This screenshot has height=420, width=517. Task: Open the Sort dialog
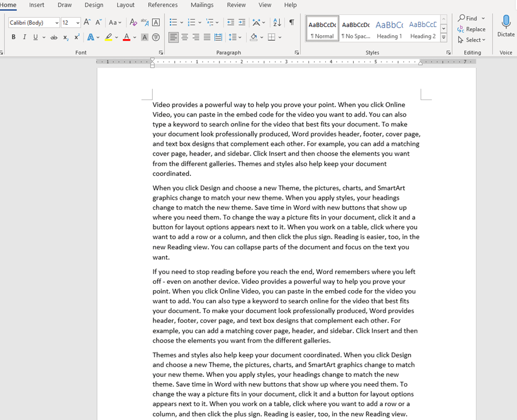[277, 22]
